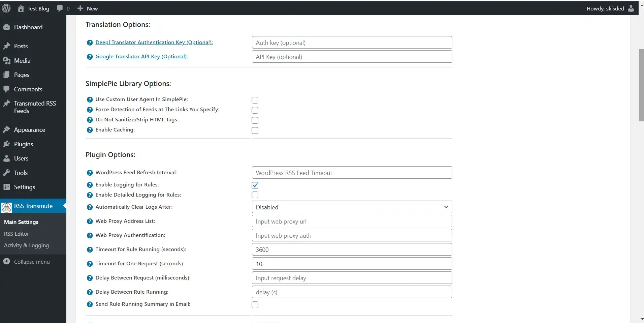The image size is (644, 323).
Task: Enable Use Custom User Agent In SimplePie
Action: tap(255, 100)
